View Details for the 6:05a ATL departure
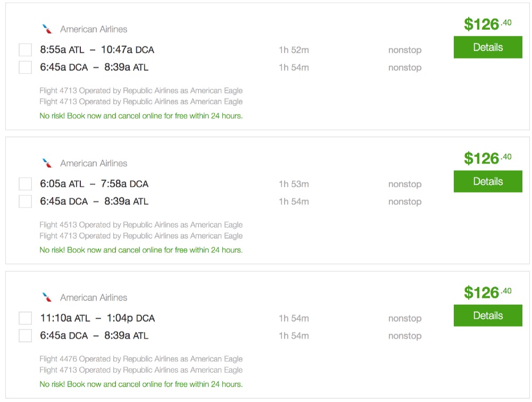 [487, 181]
